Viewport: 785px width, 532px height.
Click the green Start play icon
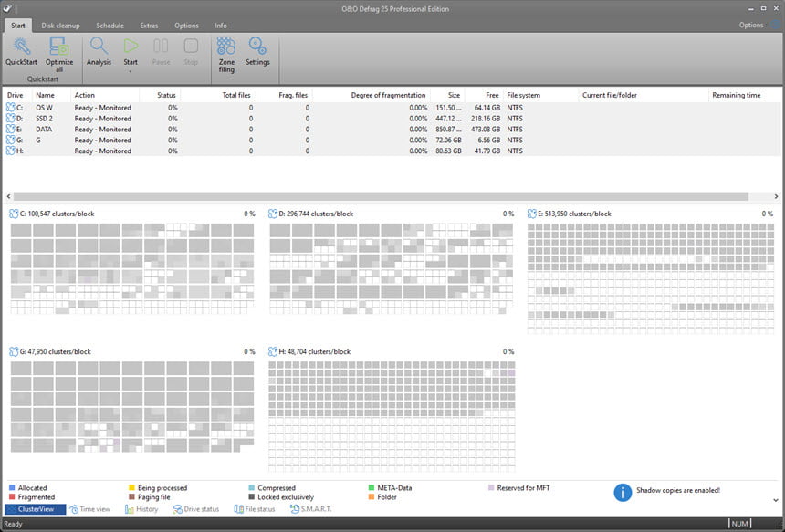click(x=131, y=46)
